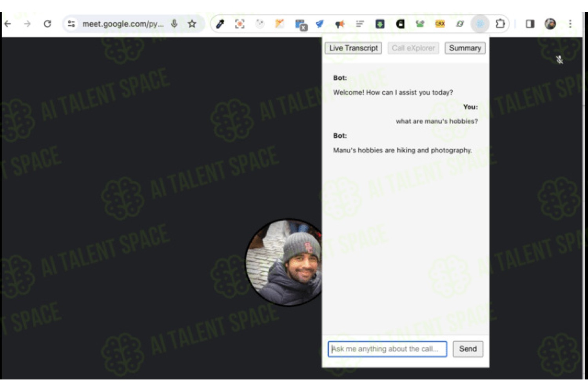Screen dimensions: 588x392
Task: Open the green creature extension icon
Action: point(420,24)
